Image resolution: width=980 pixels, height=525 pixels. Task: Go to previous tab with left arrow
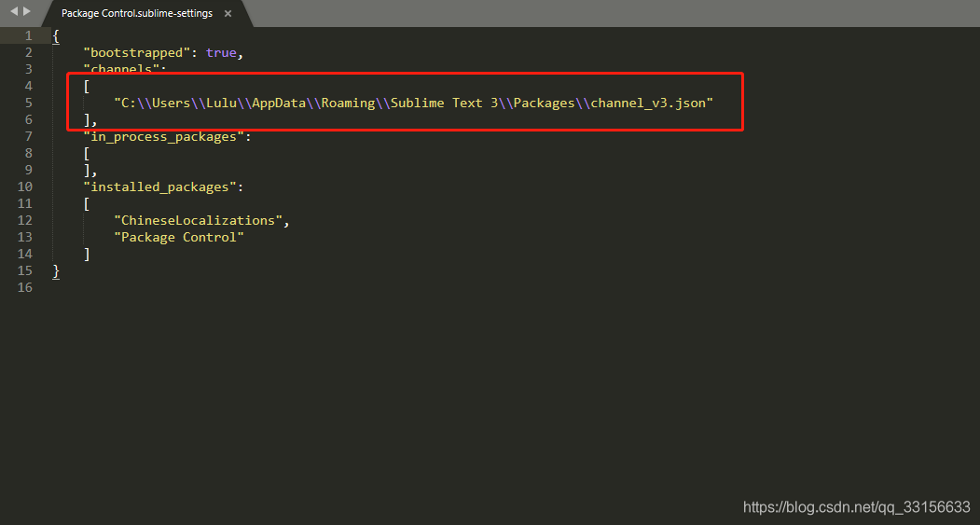coord(14,11)
